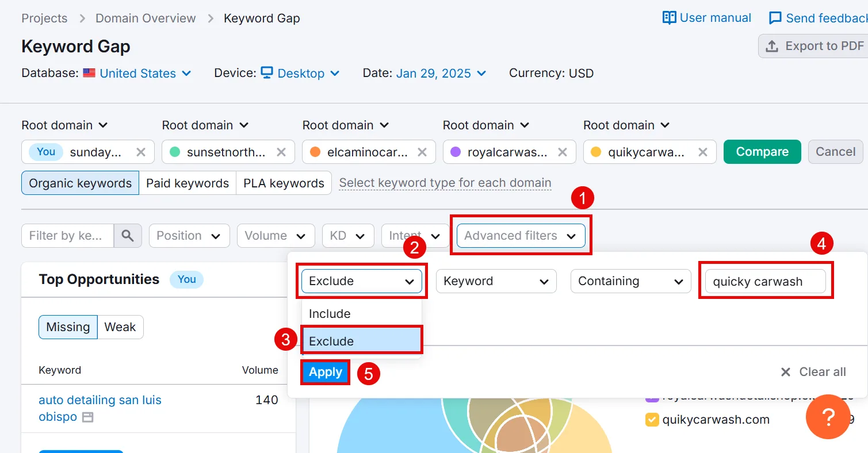
Task: Click the Cancel button
Action: [x=835, y=152]
